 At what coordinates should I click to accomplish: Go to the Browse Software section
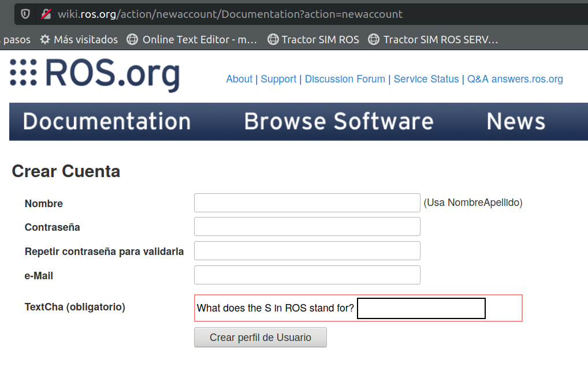click(x=338, y=121)
